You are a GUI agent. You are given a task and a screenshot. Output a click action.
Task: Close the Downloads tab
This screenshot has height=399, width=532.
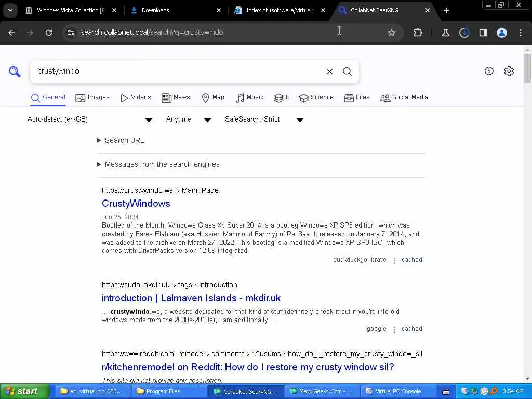tap(219, 10)
